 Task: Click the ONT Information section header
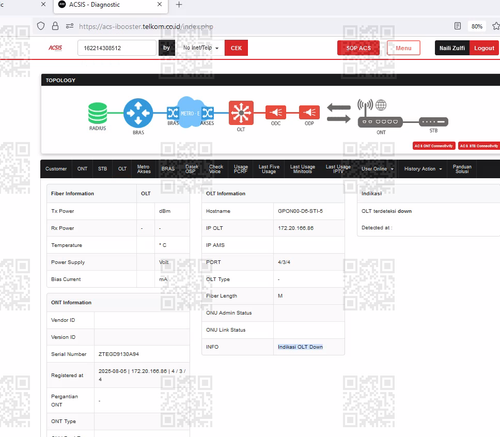point(71,302)
